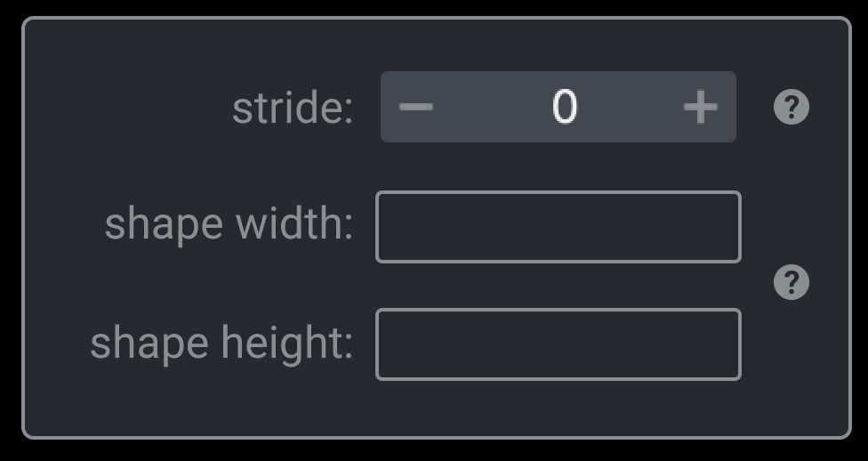Click the zero in the stride control
The height and width of the screenshot is (461, 868).
564,107
